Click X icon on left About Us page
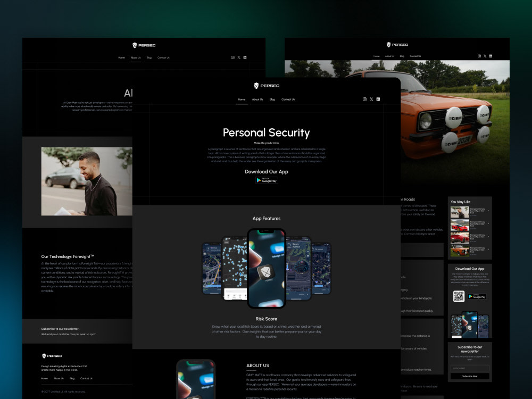The height and width of the screenshot is (399, 532). point(239,57)
